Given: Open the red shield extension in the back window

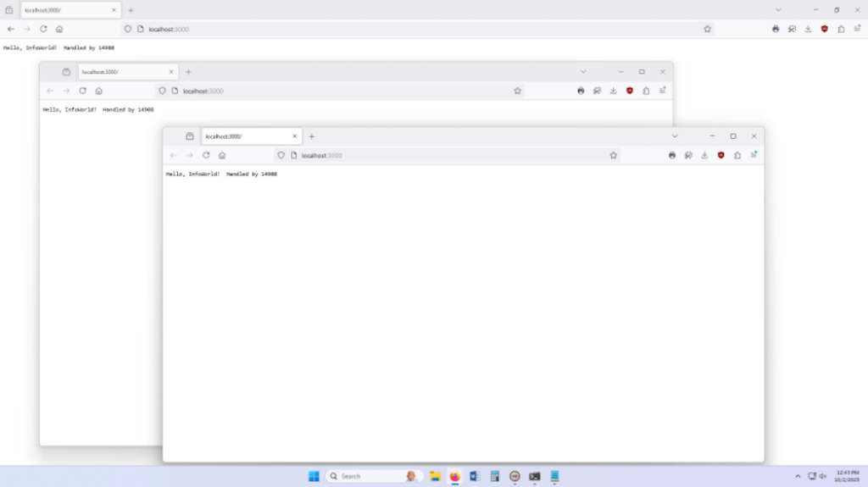Looking at the screenshot, I should point(824,29).
